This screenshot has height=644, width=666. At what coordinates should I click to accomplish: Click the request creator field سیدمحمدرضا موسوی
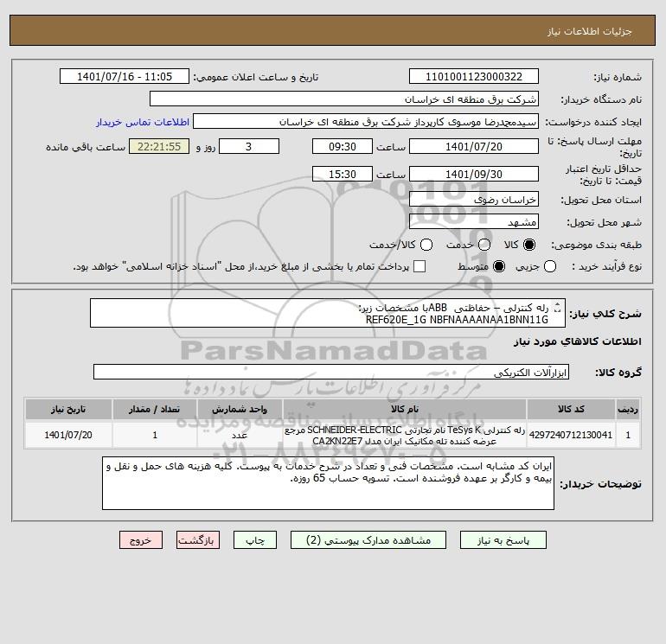[x=366, y=122]
